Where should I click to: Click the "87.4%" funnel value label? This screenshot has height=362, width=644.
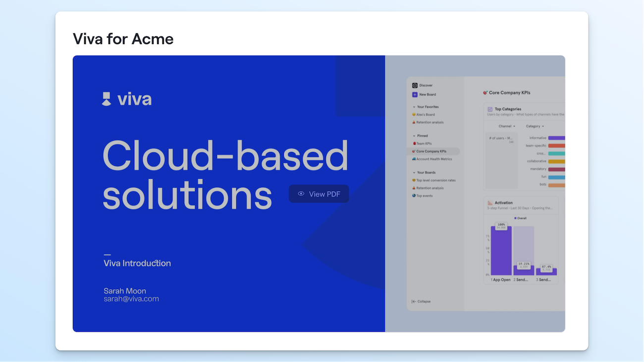pos(546,267)
